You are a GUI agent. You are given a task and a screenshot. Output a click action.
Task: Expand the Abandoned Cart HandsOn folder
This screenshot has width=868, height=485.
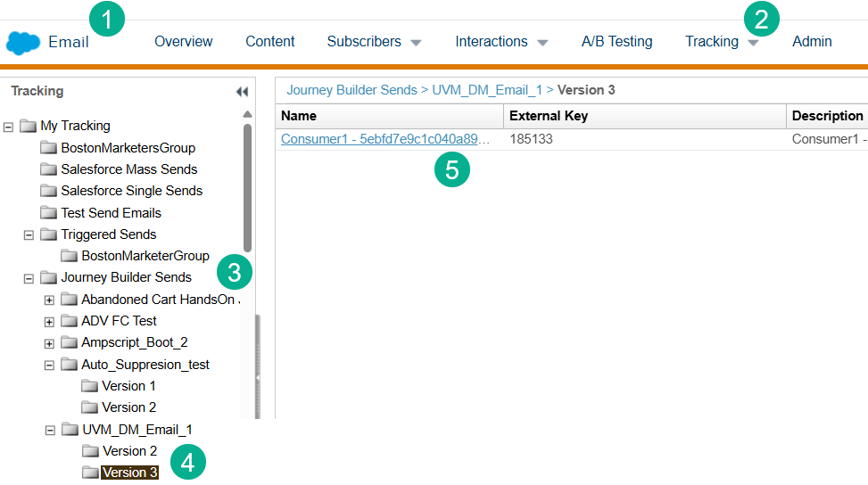coord(50,300)
